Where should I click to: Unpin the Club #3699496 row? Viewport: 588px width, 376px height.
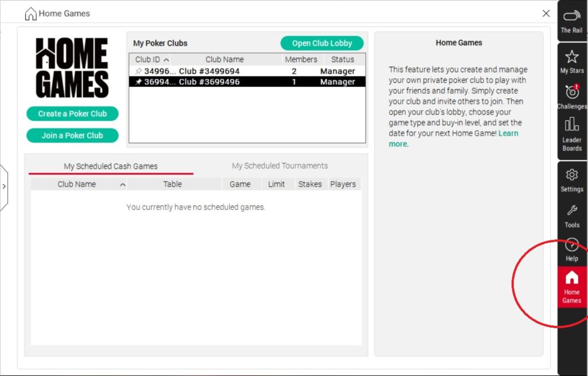click(138, 82)
